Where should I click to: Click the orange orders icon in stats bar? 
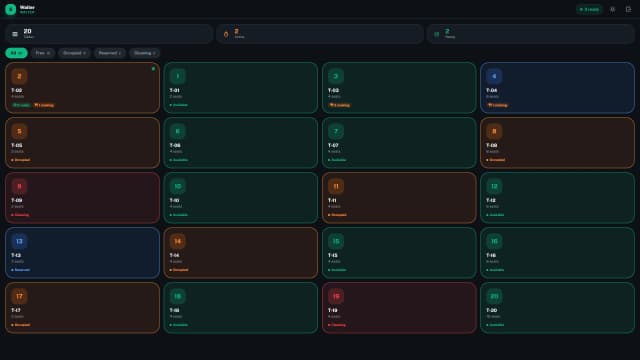coord(226,34)
